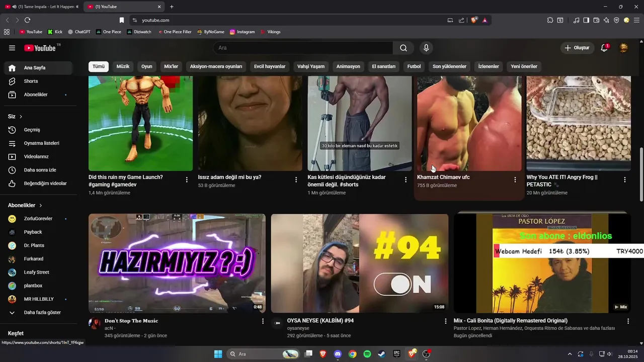Open Oynatma listeleri in the sidebar
644x362 pixels.
tap(38, 143)
